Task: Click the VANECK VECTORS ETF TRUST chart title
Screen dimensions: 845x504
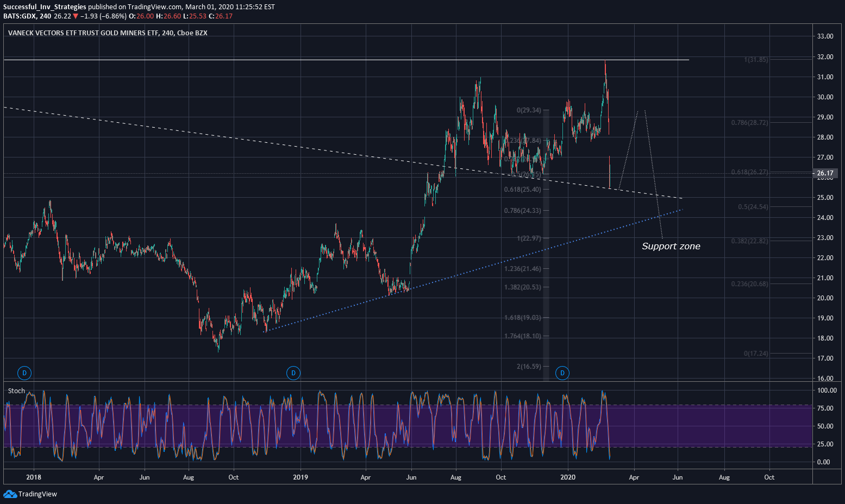Action: (108, 33)
